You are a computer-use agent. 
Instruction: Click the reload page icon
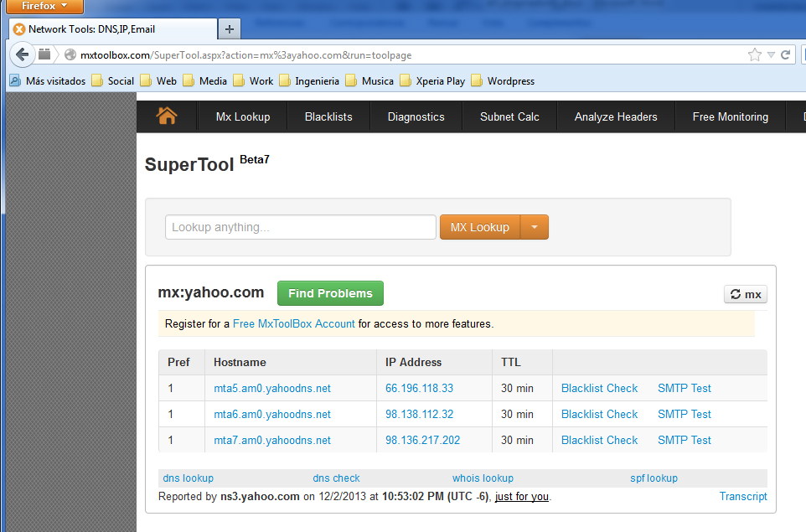(x=785, y=55)
